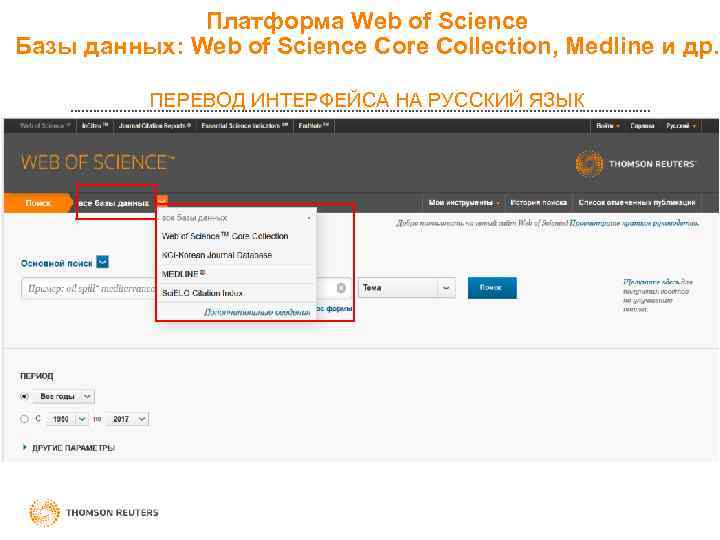Image resolution: width=720 pixels, height=540 pixels.
Task: Open the Тема field dropdown
Action: (x=407, y=288)
